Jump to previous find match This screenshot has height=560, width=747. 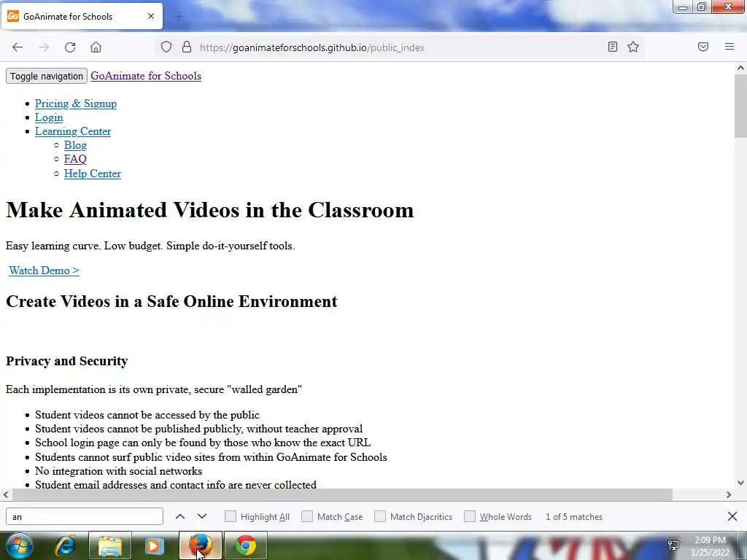(x=180, y=517)
